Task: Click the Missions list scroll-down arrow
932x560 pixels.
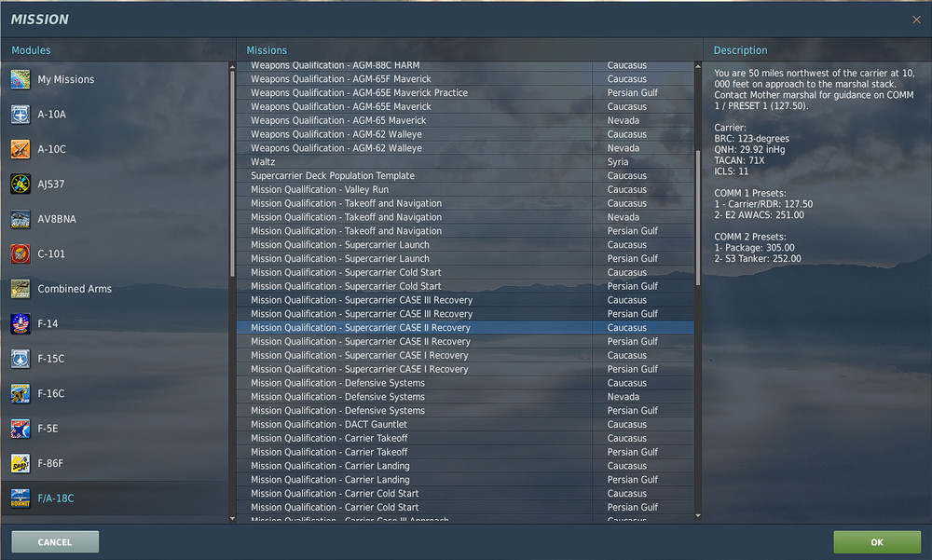Action: click(x=698, y=515)
